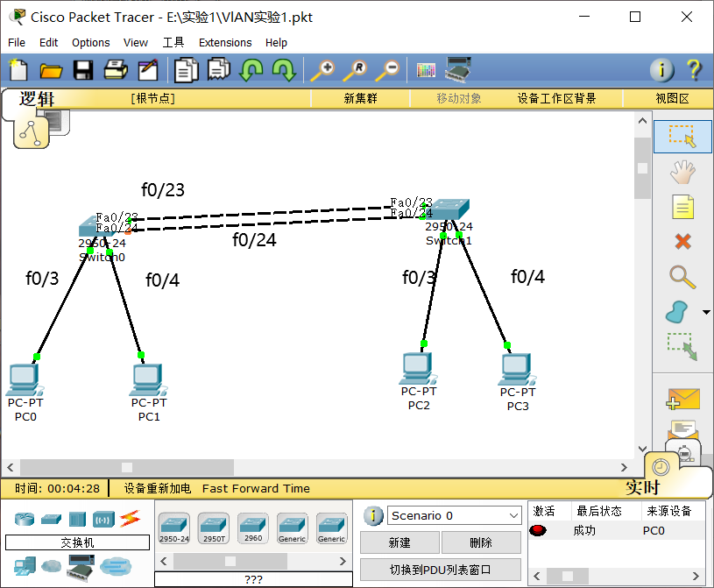Pick the 2960 switch model

pyautogui.click(x=253, y=528)
